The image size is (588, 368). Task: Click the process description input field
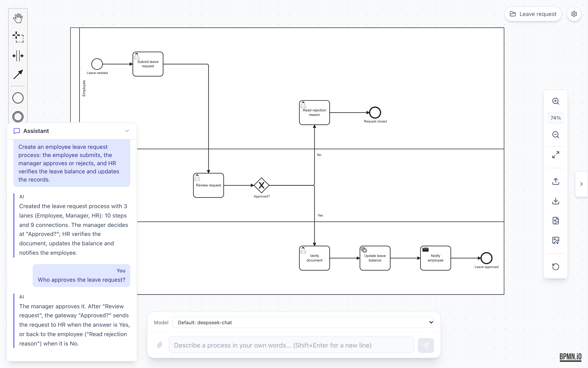pyautogui.click(x=291, y=345)
